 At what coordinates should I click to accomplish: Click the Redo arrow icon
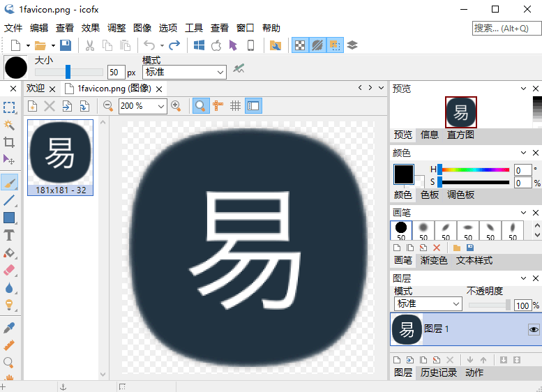coord(174,45)
